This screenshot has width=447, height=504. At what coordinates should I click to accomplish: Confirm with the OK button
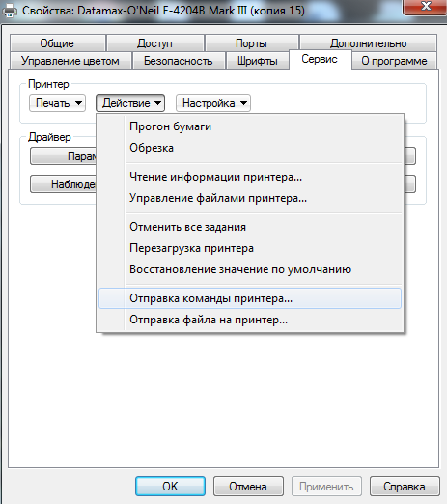(170, 486)
